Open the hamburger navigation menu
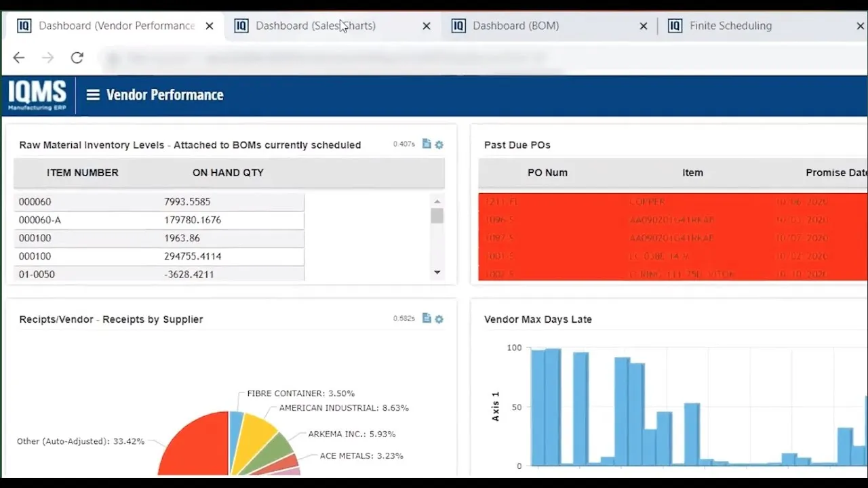This screenshot has height=488, width=868. point(92,95)
